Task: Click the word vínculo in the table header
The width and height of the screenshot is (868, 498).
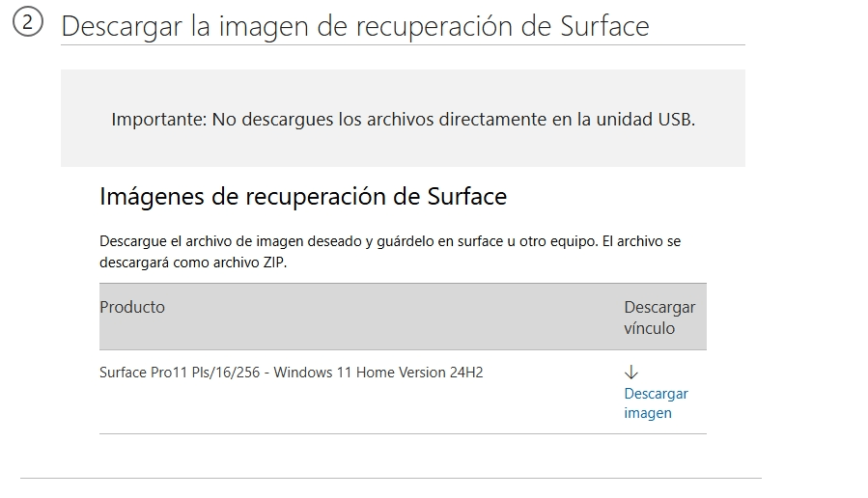Action: (x=650, y=328)
